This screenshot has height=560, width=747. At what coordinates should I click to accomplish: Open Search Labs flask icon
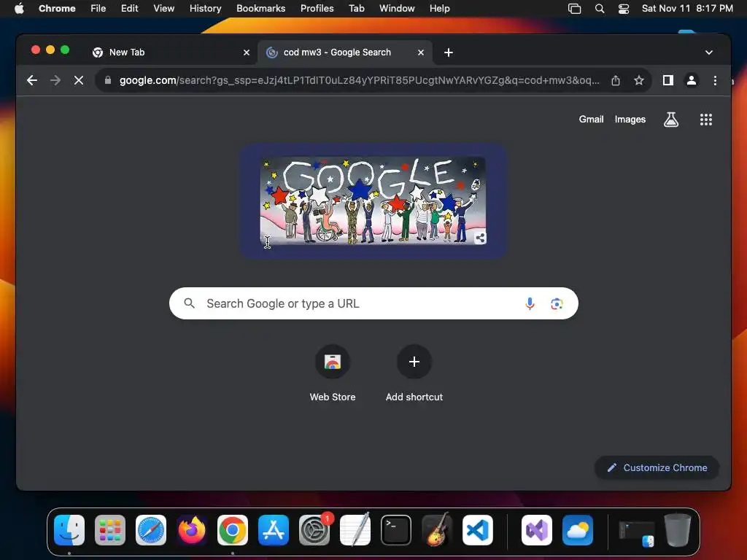pyautogui.click(x=671, y=120)
